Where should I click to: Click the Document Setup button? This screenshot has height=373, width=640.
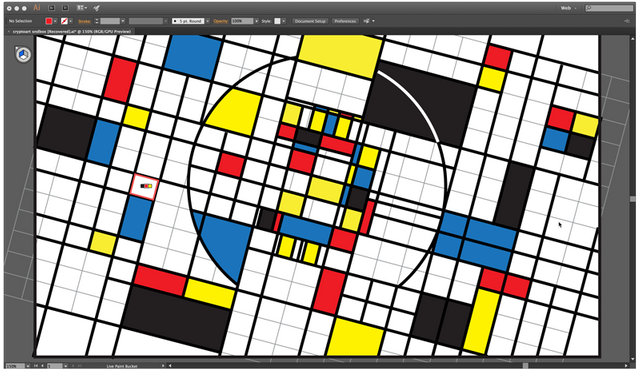310,21
